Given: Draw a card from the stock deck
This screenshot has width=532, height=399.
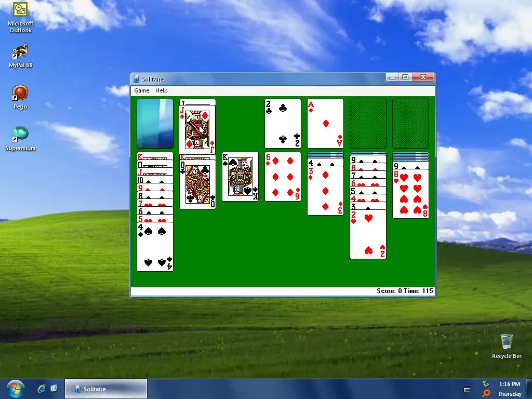Looking at the screenshot, I should click(155, 124).
